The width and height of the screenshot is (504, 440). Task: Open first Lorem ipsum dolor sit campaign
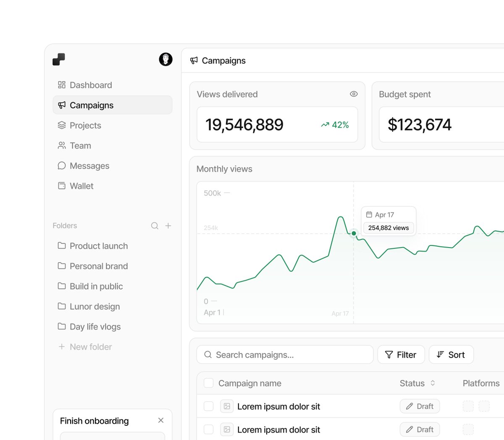click(x=278, y=406)
